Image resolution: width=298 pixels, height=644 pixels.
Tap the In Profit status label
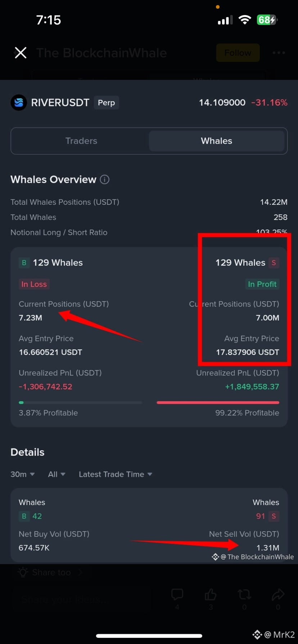(x=262, y=284)
